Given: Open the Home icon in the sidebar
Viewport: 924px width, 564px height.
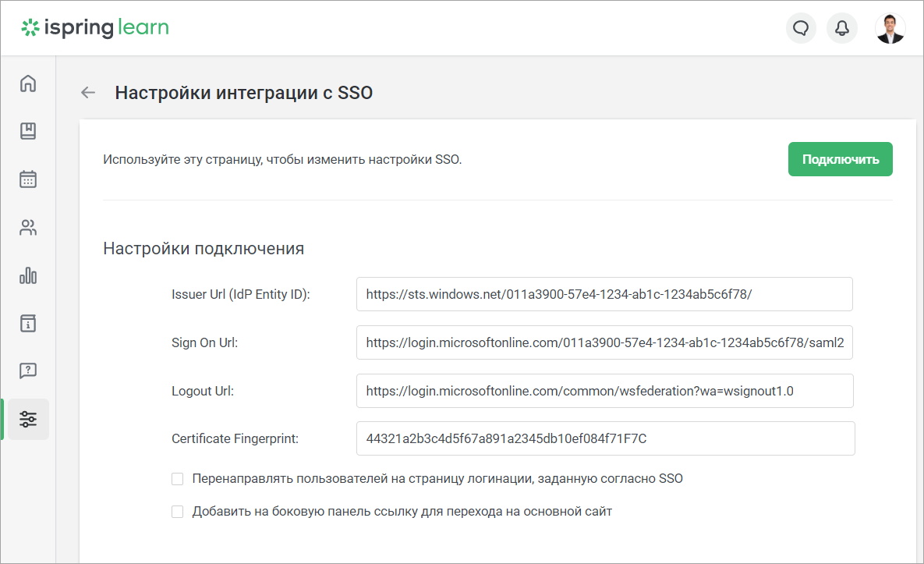Looking at the screenshot, I should click(x=28, y=83).
